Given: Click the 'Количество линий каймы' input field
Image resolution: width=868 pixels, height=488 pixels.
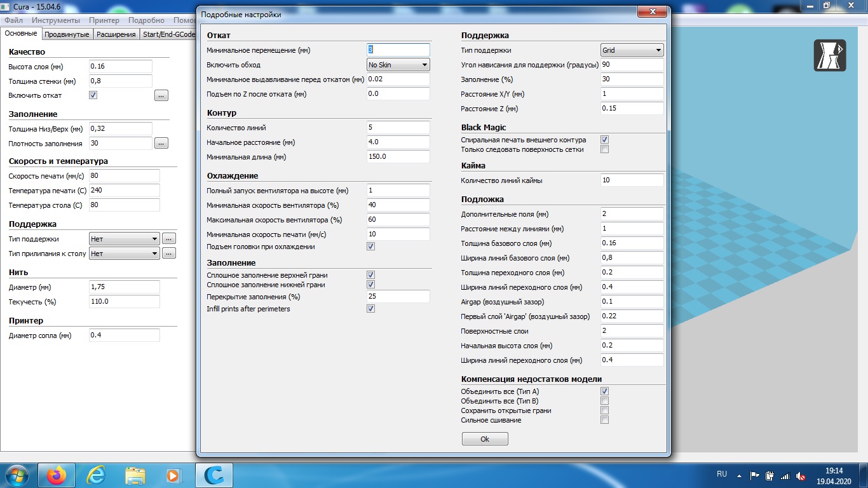Looking at the screenshot, I should (x=632, y=180).
